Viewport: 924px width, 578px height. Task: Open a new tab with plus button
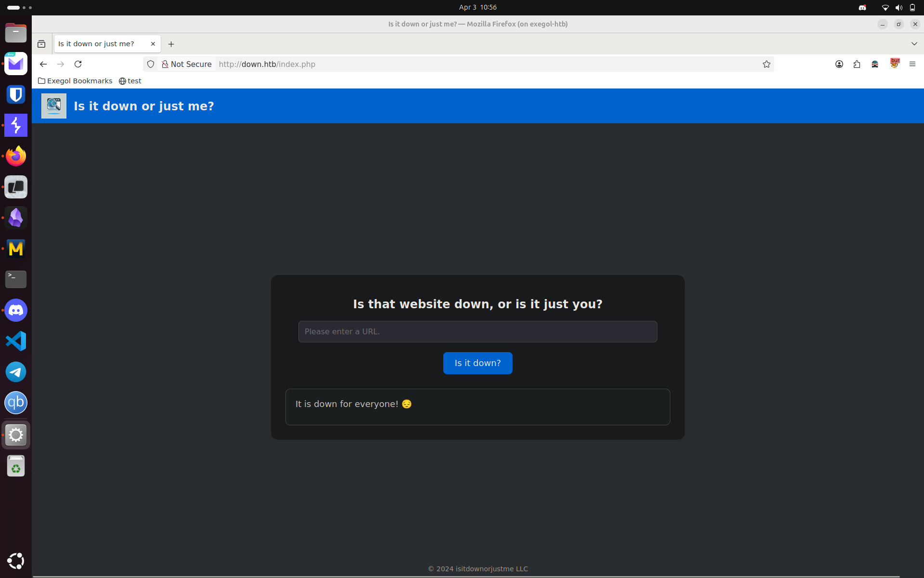(171, 44)
